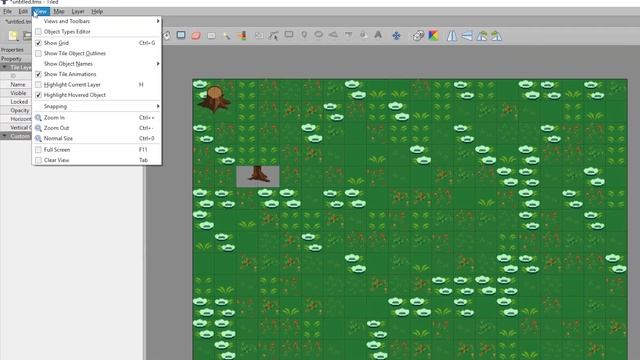The image size is (640, 360).
Task: Close the open View menu
Action: click(41, 11)
